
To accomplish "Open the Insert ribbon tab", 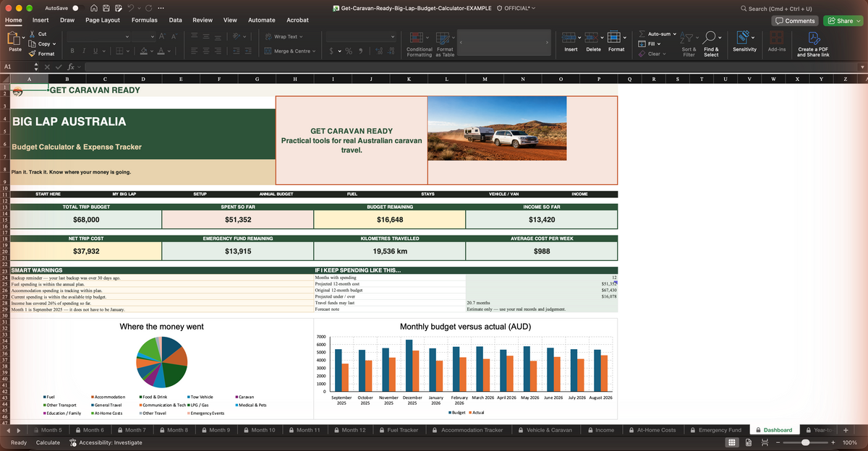I will tap(41, 20).
